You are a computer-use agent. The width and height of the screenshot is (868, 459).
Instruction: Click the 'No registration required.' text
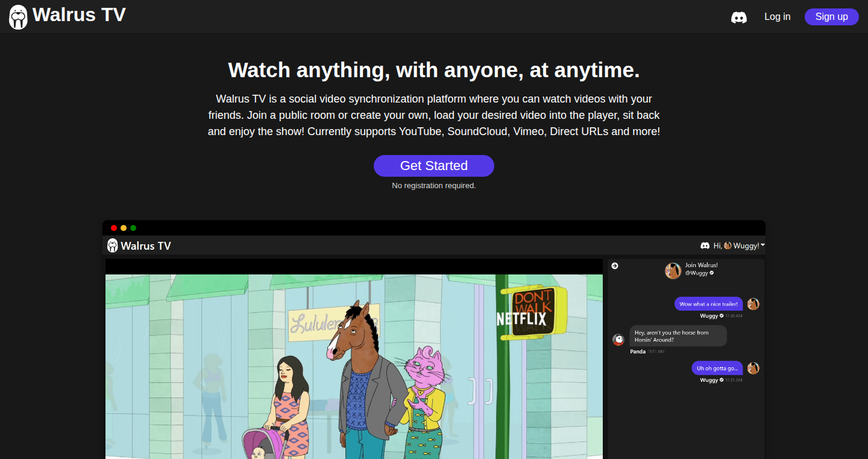click(434, 186)
